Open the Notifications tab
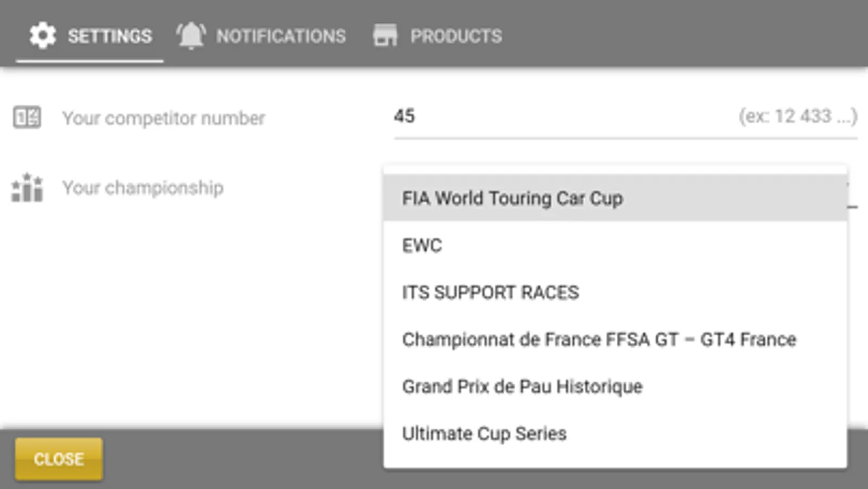 [x=262, y=36]
